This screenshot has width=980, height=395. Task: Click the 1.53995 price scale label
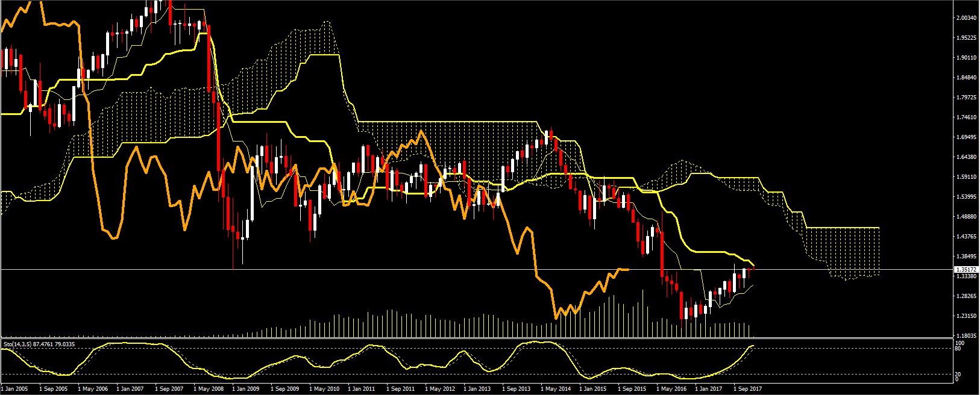coord(966,197)
